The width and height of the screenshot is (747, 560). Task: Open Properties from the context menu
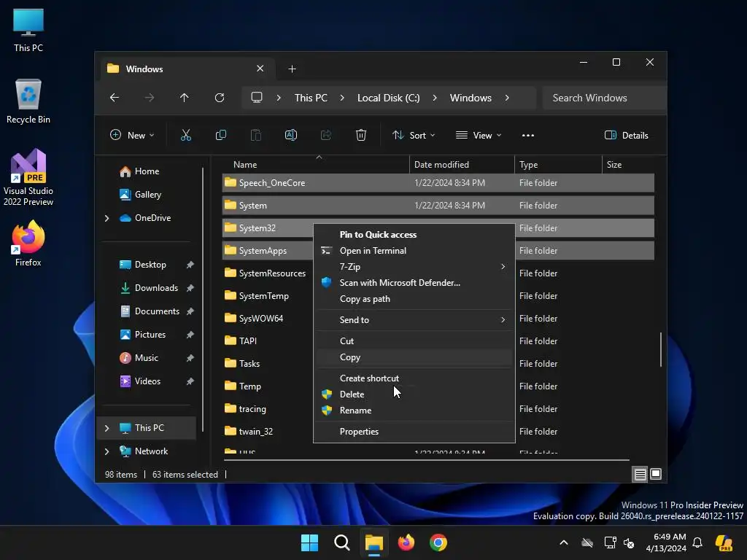[x=414, y=432]
